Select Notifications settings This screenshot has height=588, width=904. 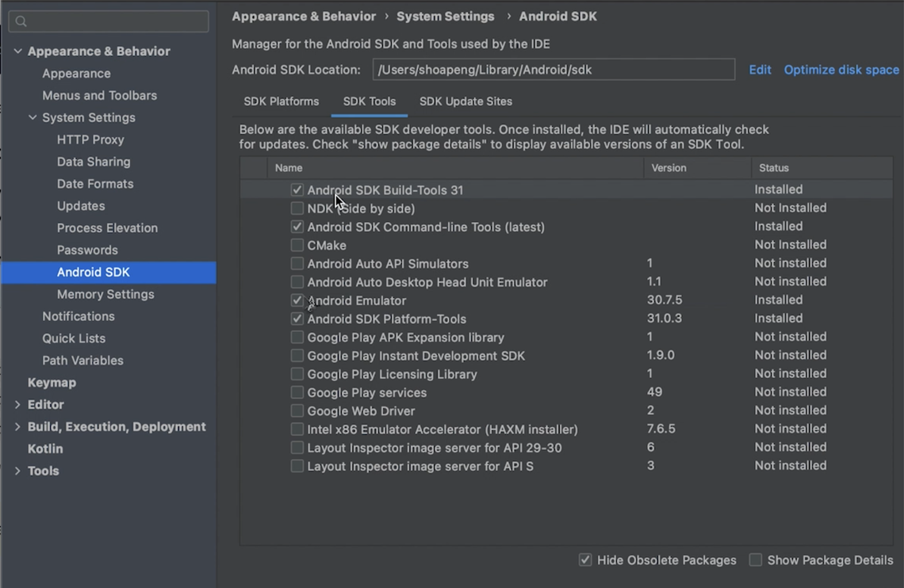pyautogui.click(x=79, y=316)
